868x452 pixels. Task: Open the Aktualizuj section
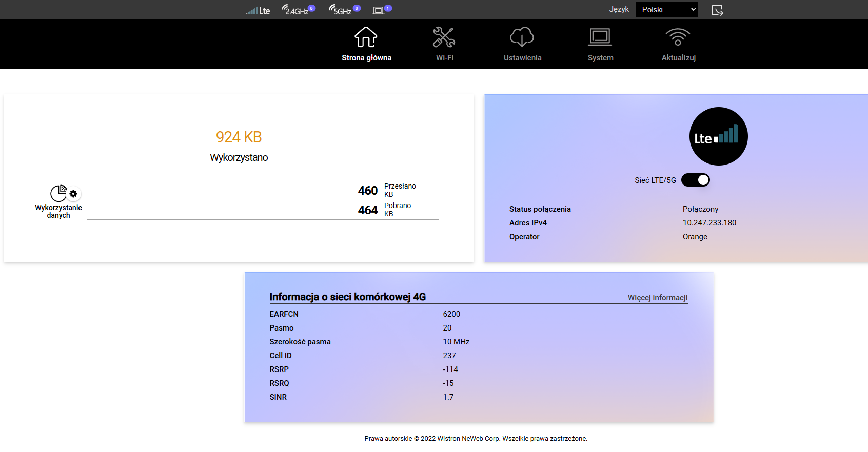point(678,45)
